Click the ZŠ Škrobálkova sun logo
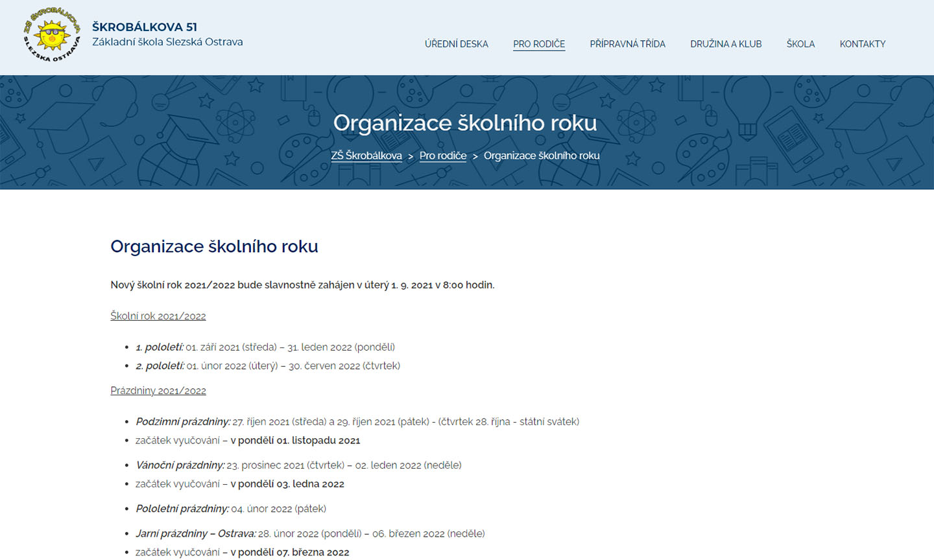 (52, 35)
